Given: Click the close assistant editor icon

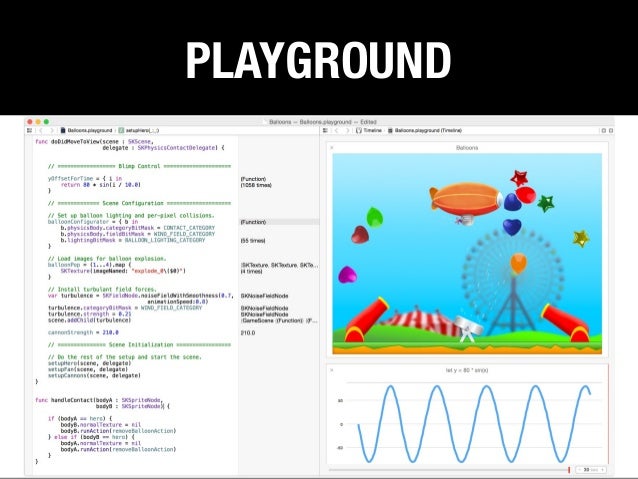Looking at the screenshot, I should coord(611,131).
